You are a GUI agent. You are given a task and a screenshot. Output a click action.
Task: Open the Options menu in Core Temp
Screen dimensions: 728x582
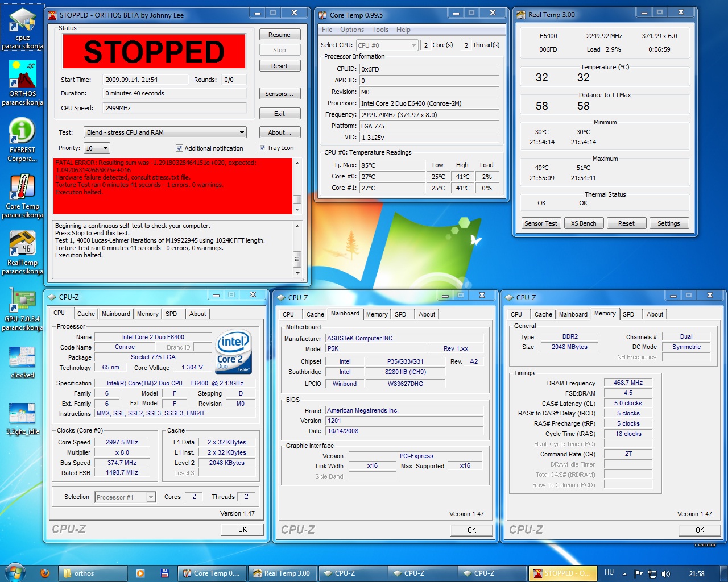[352, 30]
